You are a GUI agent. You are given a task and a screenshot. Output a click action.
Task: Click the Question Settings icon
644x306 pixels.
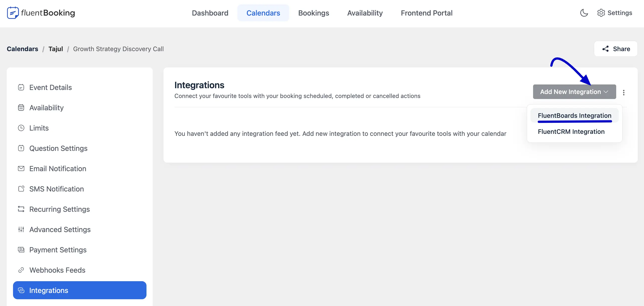click(21, 148)
